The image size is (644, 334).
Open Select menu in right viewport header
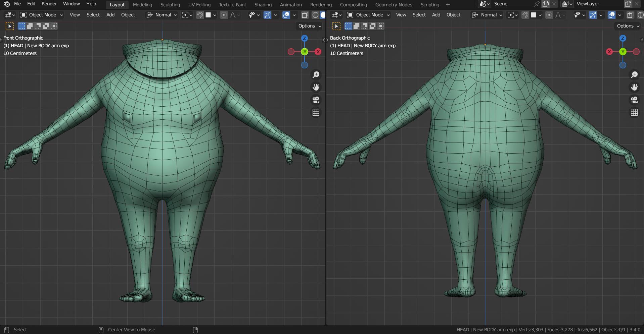pyautogui.click(x=419, y=15)
